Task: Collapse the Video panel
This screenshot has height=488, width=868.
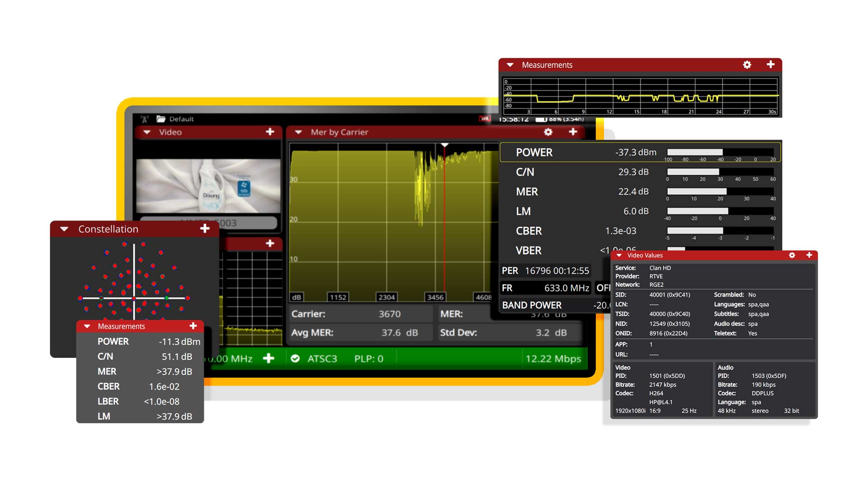Action: (147, 132)
